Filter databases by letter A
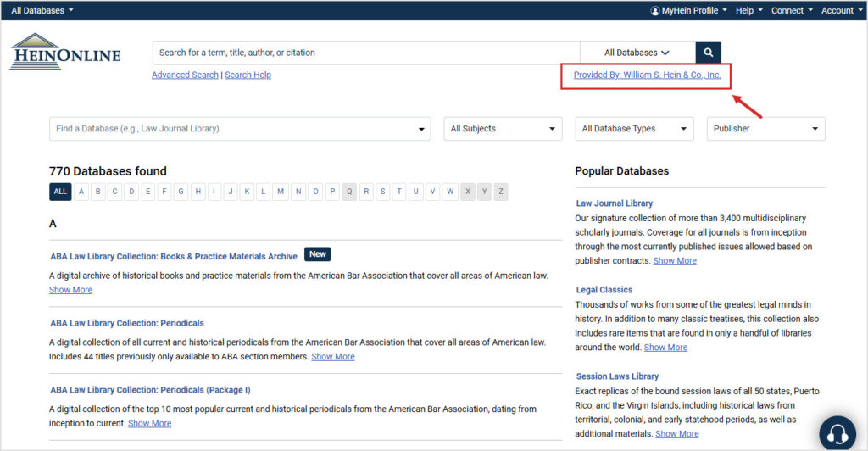This screenshot has width=868, height=451. [81, 192]
